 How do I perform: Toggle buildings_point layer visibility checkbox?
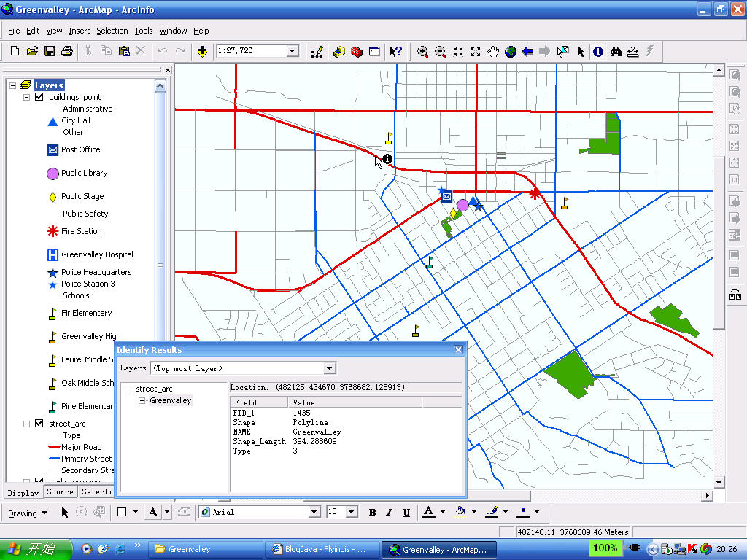click(x=39, y=97)
